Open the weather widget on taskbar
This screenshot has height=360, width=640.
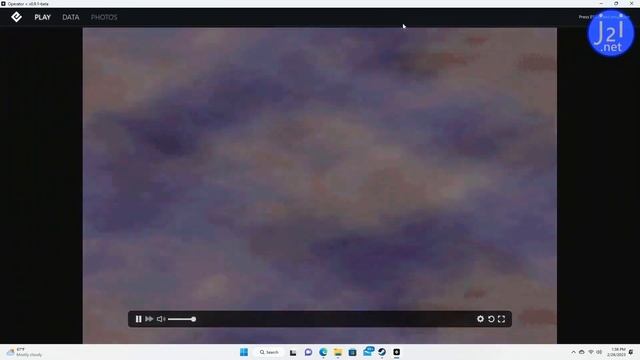pos(25,352)
